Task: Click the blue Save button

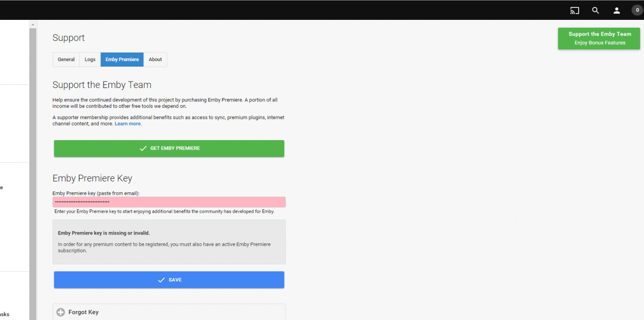Action: pyautogui.click(x=169, y=280)
